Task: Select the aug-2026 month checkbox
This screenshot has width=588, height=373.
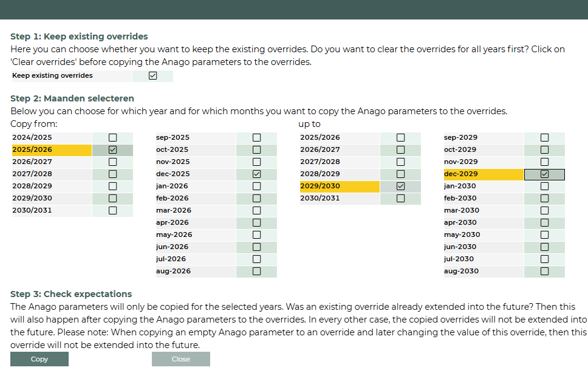Action: pos(256,271)
